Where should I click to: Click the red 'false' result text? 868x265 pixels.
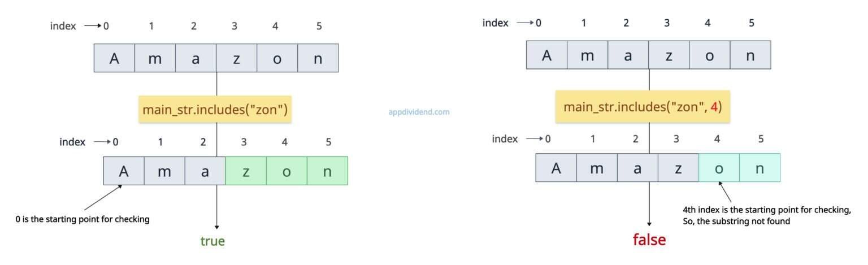(649, 240)
